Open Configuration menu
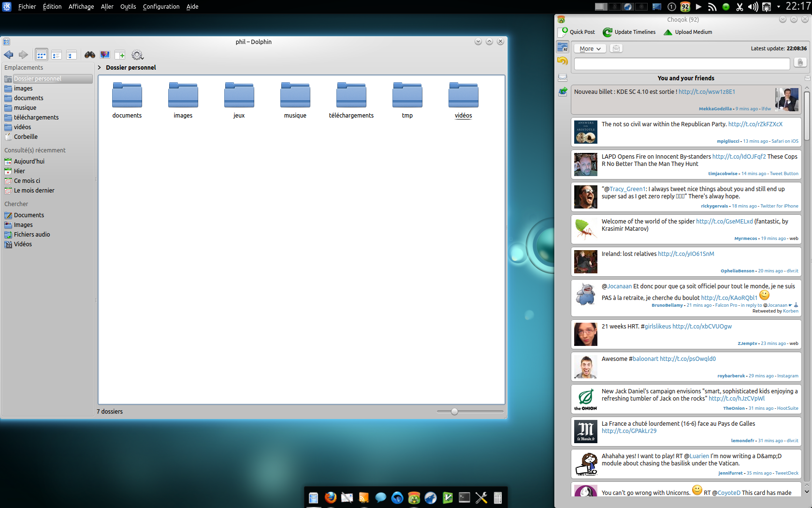This screenshot has height=508, width=812. point(161,6)
